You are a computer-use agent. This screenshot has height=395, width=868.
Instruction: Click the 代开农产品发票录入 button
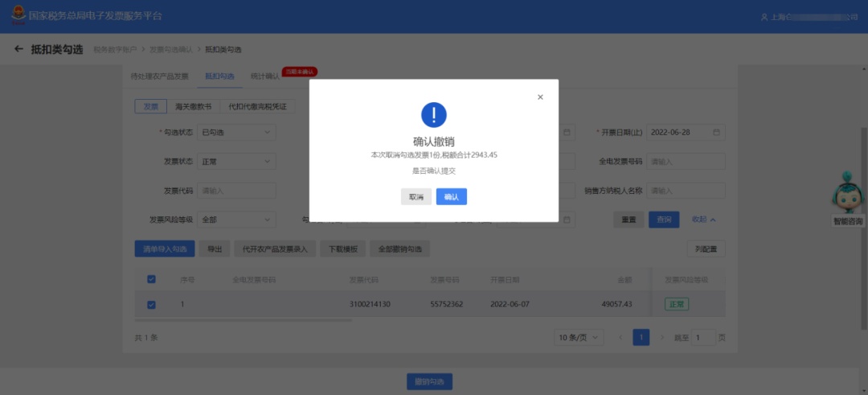tap(275, 249)
